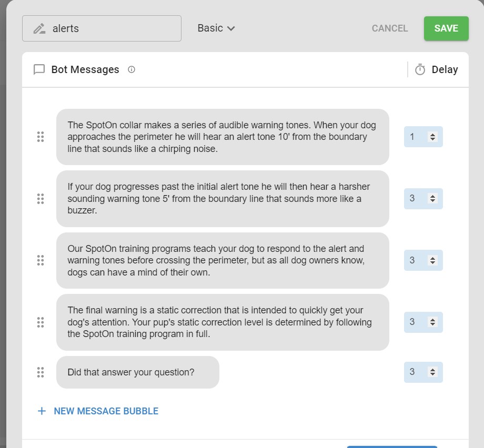
Task: Grab drag handle of SpotOn collar message
Action: pyautogui.click(x=41, y=137)
